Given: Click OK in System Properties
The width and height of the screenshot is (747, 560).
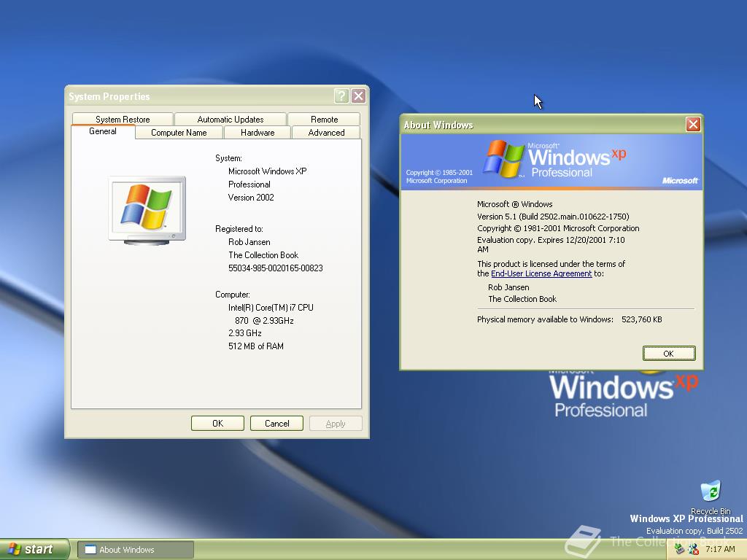Looking at the screenshot, I should coord(217,424).
